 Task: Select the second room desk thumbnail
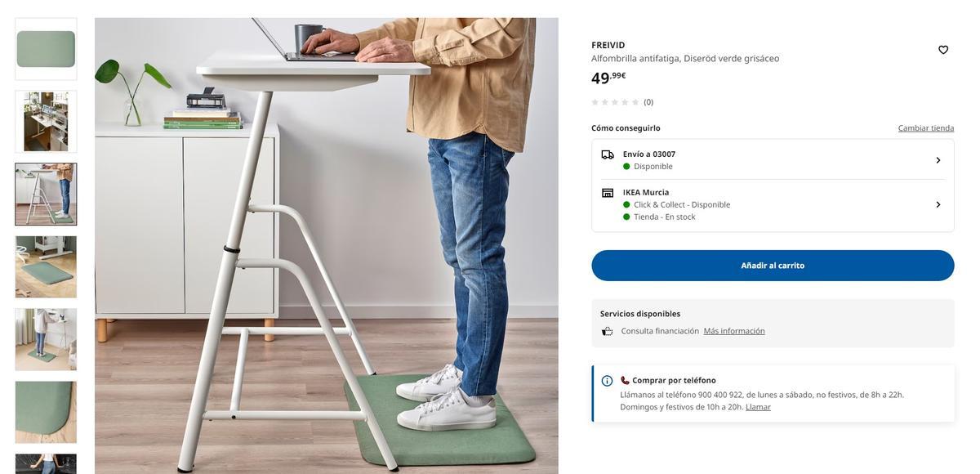coord(46,122)
